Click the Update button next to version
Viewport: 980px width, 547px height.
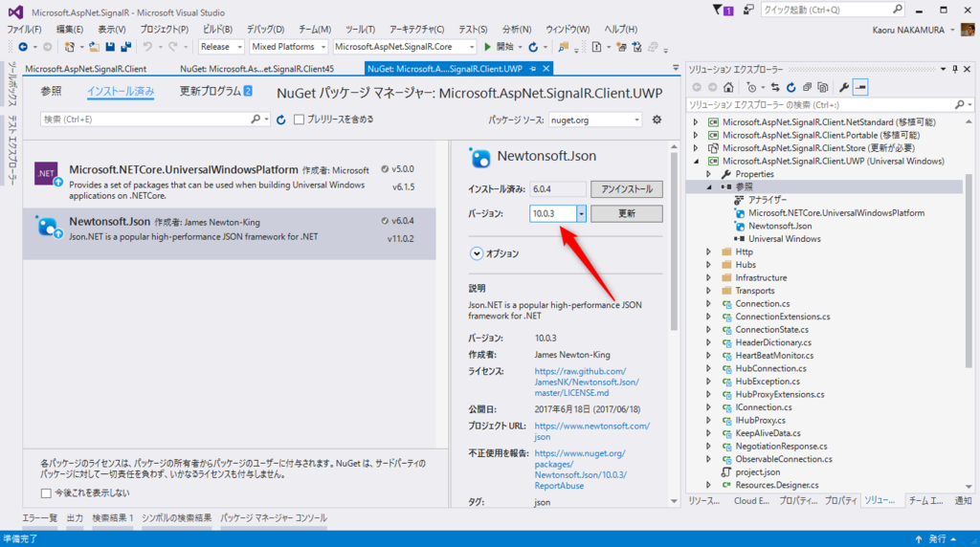coord(626,213)
